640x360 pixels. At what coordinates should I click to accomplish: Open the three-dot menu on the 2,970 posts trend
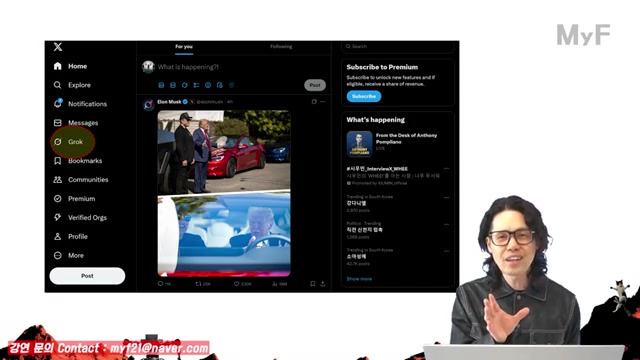tap(446, 198)
